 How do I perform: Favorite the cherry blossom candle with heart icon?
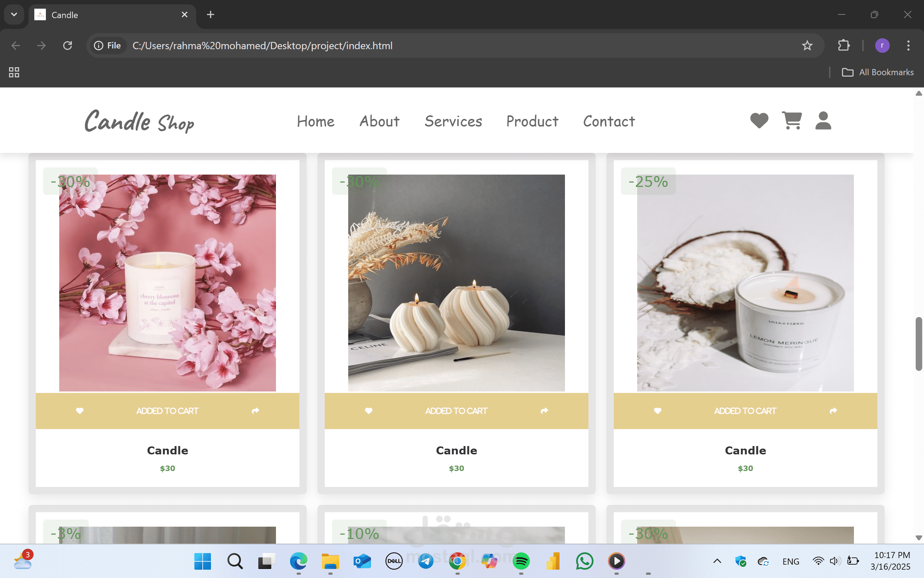79,411
